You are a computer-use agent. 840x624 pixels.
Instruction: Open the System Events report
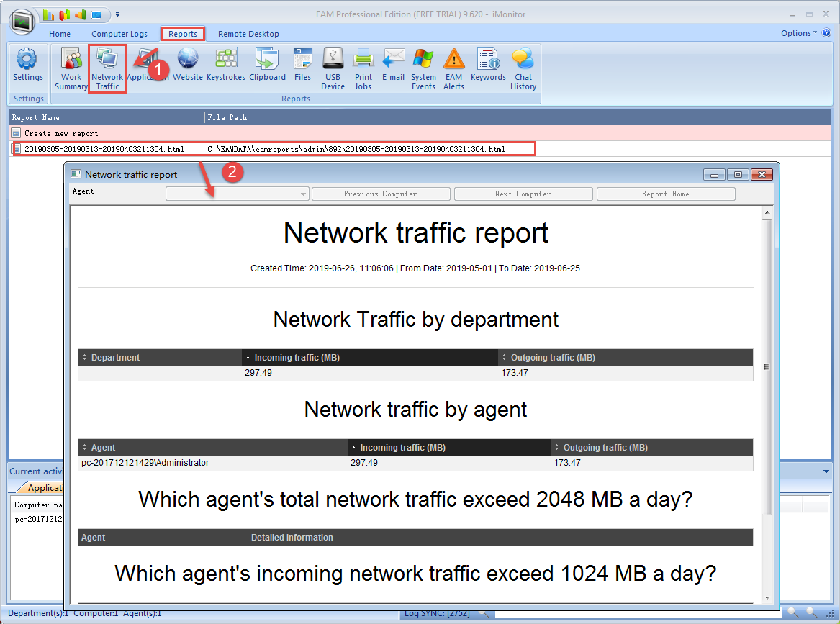coord(423,69)
